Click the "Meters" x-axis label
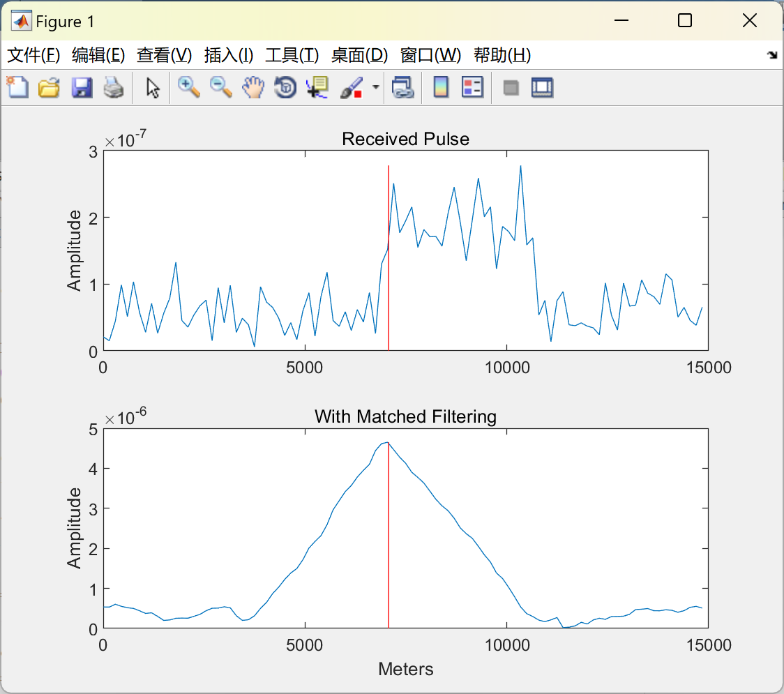 pyautogui.click(x=405, y=669)
